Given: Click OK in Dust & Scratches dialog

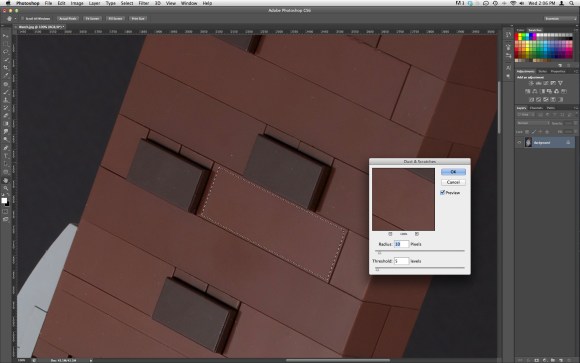Looking at the screenshot, I should click(x=453, y=172).
